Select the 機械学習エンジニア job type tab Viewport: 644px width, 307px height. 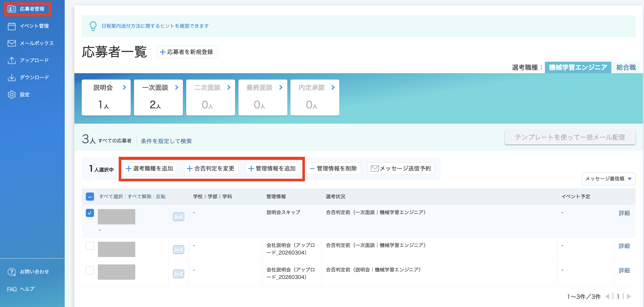[x=578, y=67]
